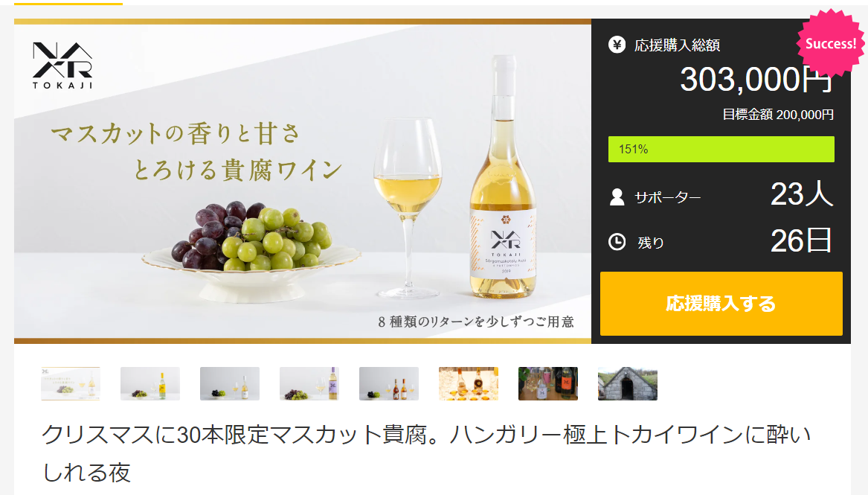The width and height of the screenshot is (868, 495).
Task: Select the thumbnail with the red-label dark bottle
Action: click(x=548, y=383)
